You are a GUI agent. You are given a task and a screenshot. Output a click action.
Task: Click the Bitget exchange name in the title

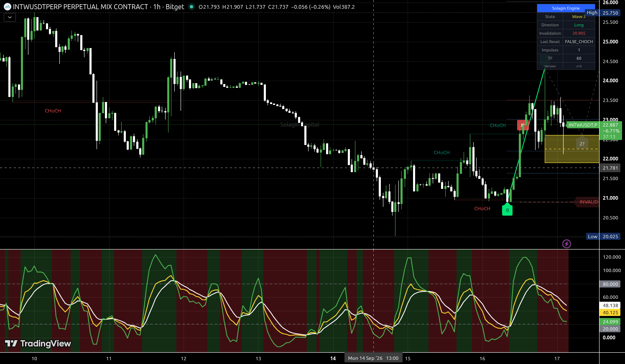click(x=175, y=7)
